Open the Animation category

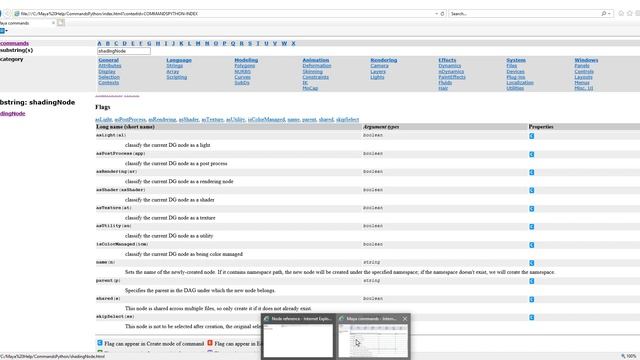316,60
